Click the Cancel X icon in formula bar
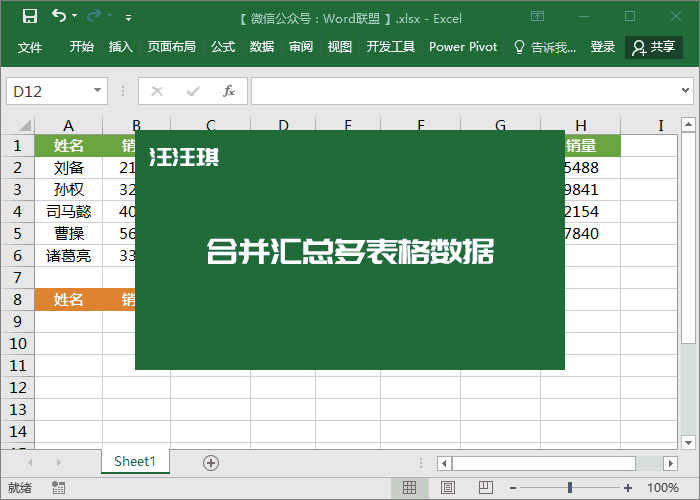700x500 pixels. tap(157, 92)
